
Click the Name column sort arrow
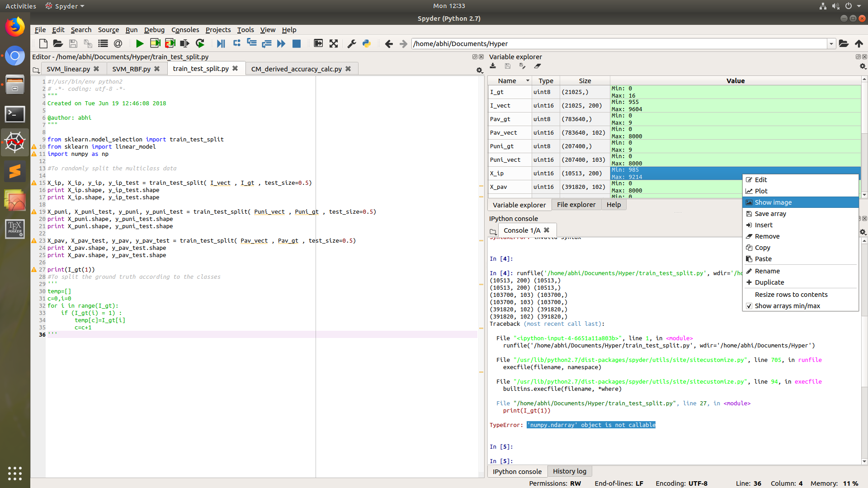point(528,81)
